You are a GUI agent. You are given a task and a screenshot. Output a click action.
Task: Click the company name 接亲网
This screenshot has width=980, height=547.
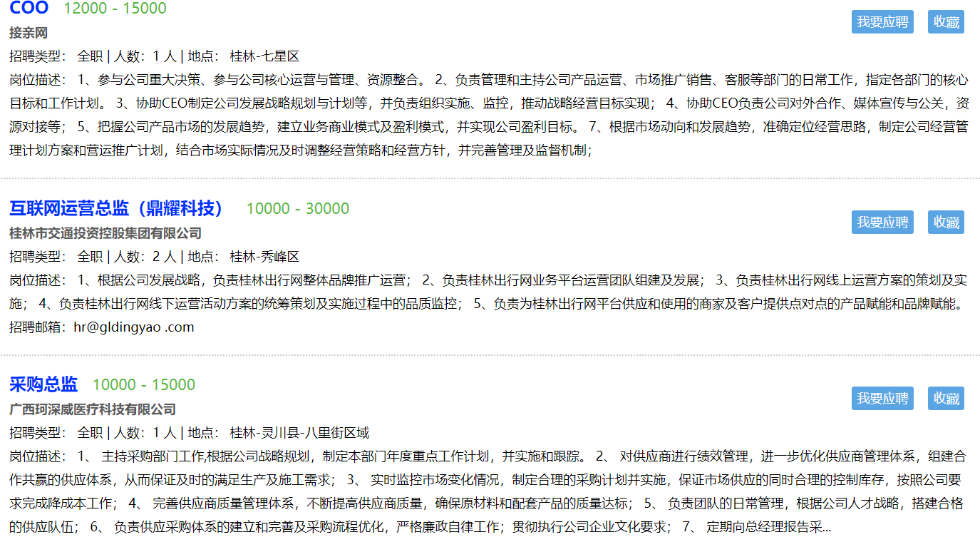coord(29,33)
